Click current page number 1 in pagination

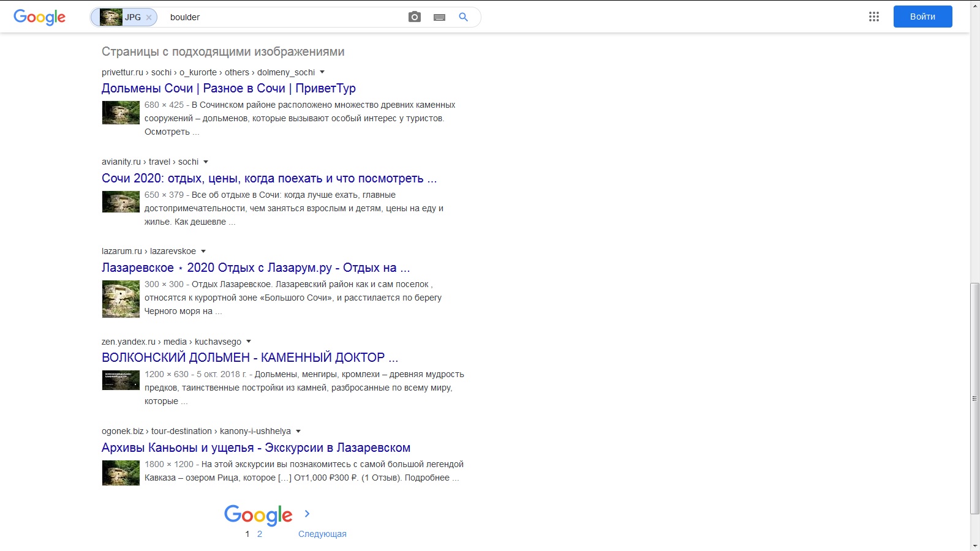point(247,534)
